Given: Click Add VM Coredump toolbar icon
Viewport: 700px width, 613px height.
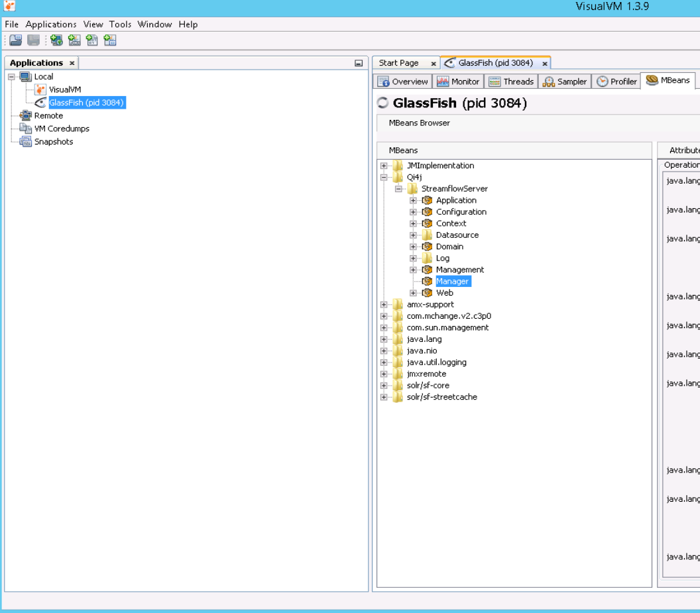Looking at the screenshot, I should (x=92, y=40).
